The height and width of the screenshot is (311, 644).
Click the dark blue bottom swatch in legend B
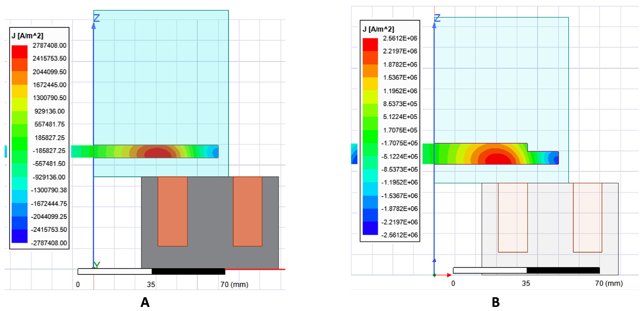(370, 228)
